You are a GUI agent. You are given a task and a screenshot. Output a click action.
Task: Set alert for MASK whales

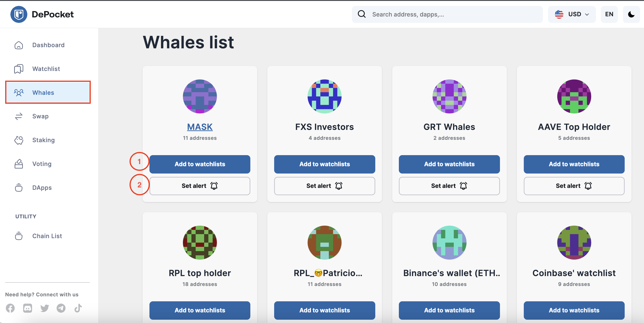coord(200,186)
